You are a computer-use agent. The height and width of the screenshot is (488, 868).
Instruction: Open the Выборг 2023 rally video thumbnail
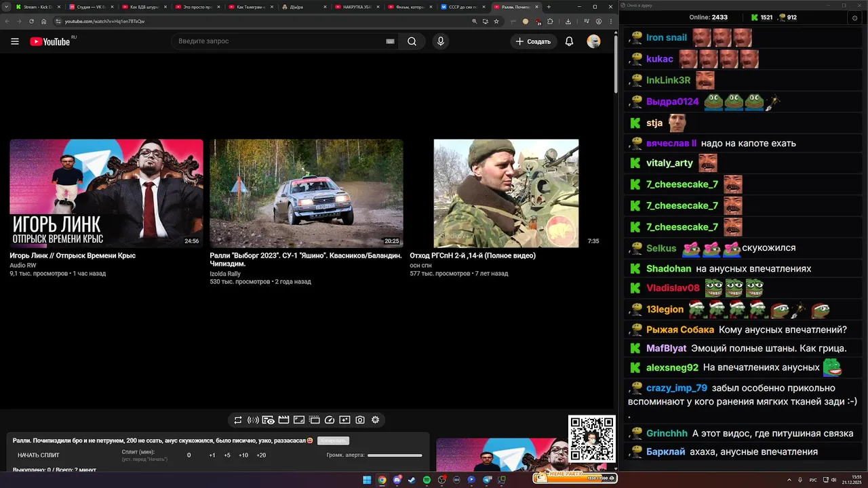pos(307,193)
